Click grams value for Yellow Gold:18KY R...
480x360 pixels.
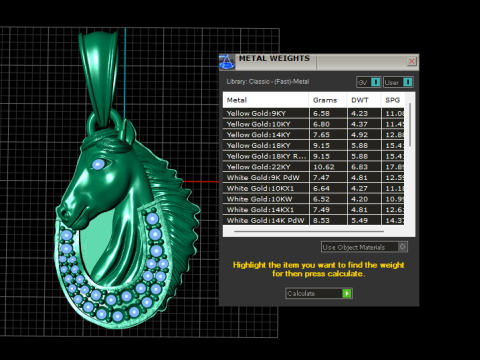[321, 156]
